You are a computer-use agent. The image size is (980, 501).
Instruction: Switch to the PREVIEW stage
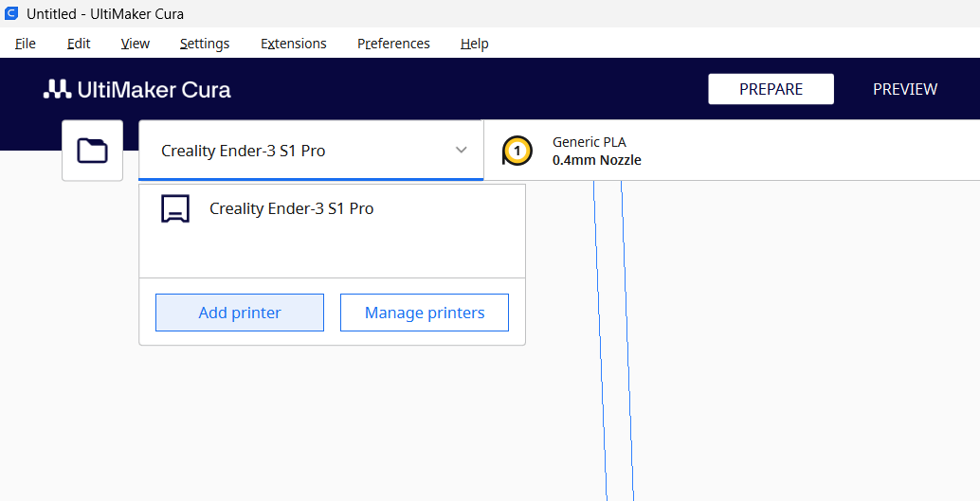pyautogui.click(x=905, y=89)
